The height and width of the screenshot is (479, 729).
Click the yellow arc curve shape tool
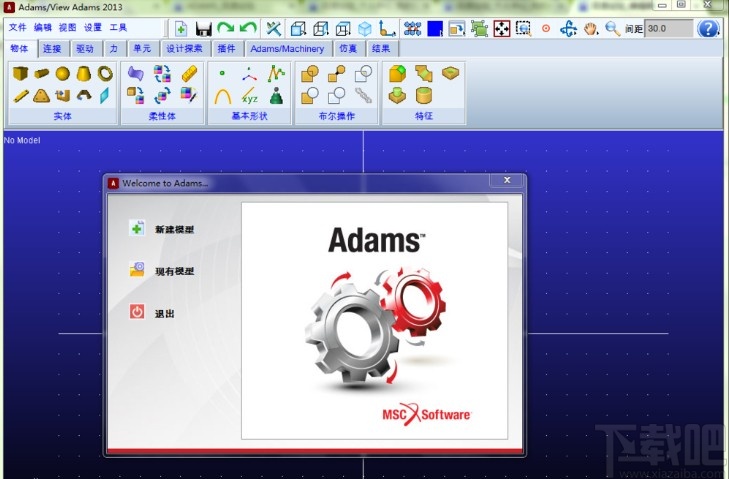pyautogui.click(x=223, y=96)
